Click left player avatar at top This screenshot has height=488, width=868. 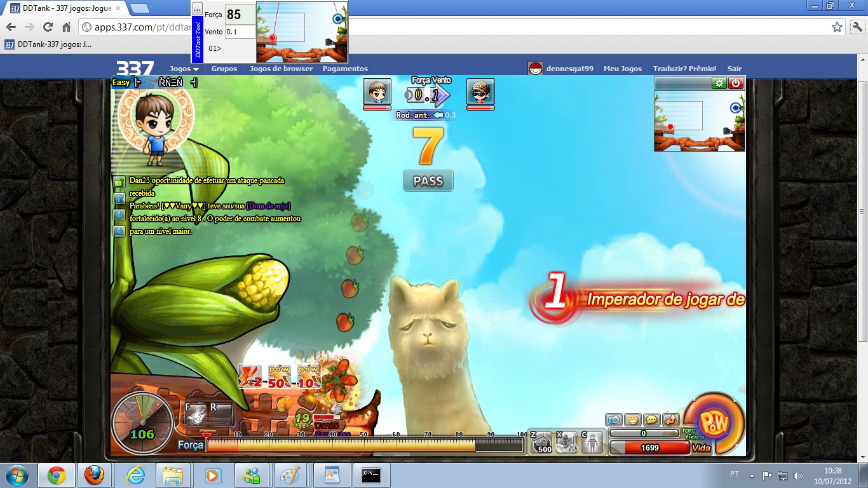coord(377,93)
